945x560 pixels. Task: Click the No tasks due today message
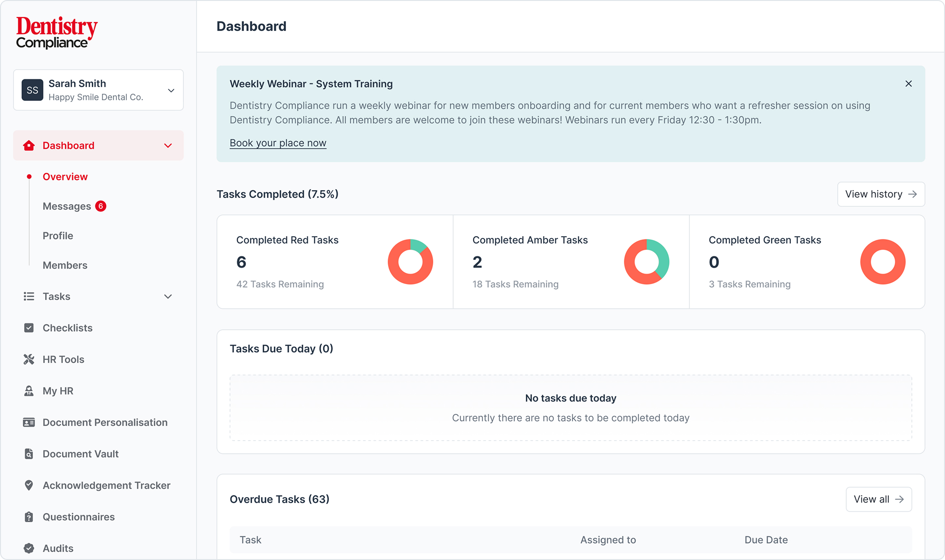571,398
